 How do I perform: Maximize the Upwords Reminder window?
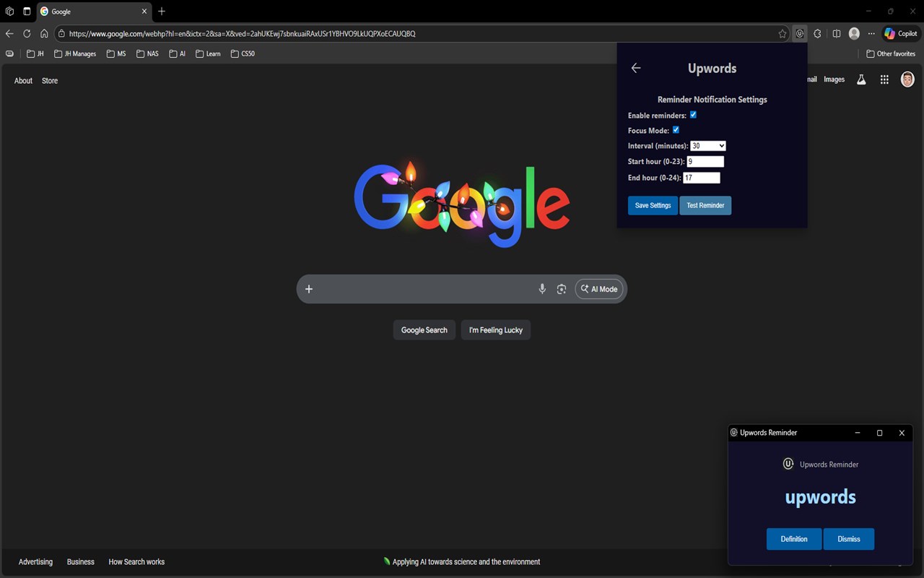point(879,433)
